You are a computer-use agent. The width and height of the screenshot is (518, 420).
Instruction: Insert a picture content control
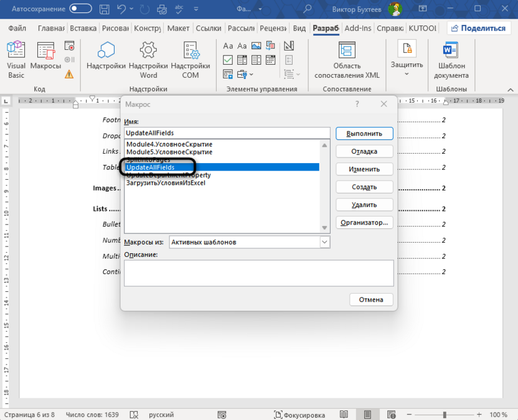click(257, 45)
